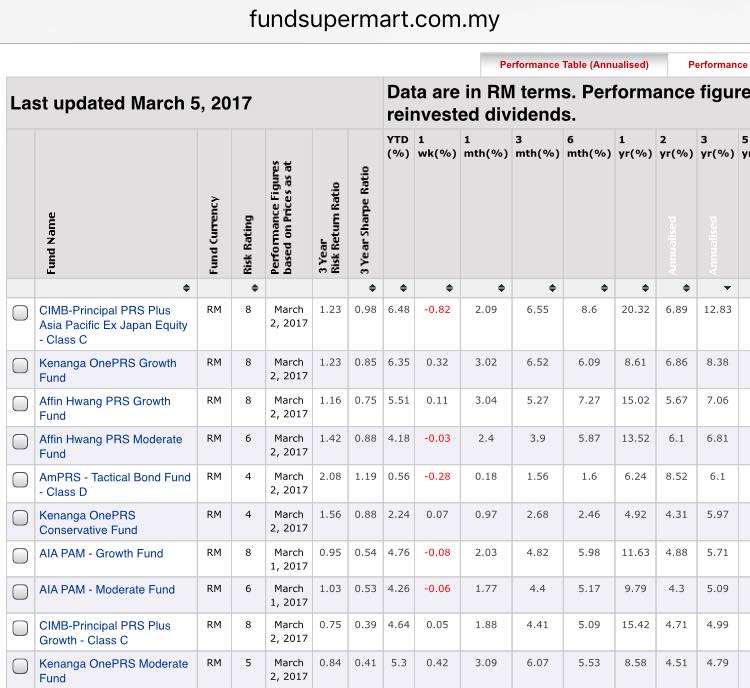
Task: Open AmPRS - Tactical Bond Fund Class D
Action: coord(115,484)
